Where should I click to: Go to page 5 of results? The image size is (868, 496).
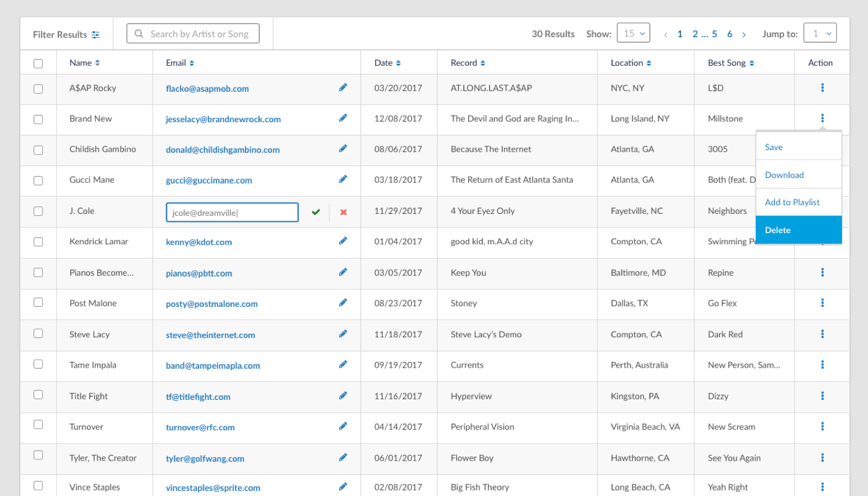(x=714, y=34)
